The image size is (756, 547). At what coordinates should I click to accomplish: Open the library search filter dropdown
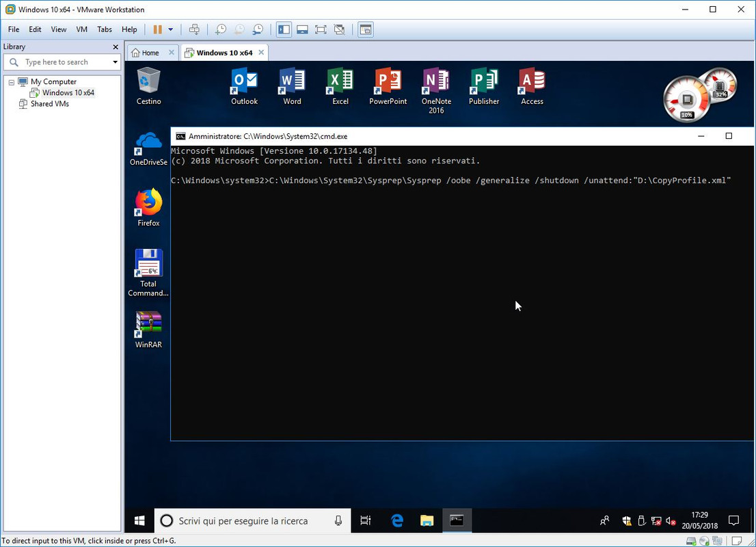coord(115,62)
